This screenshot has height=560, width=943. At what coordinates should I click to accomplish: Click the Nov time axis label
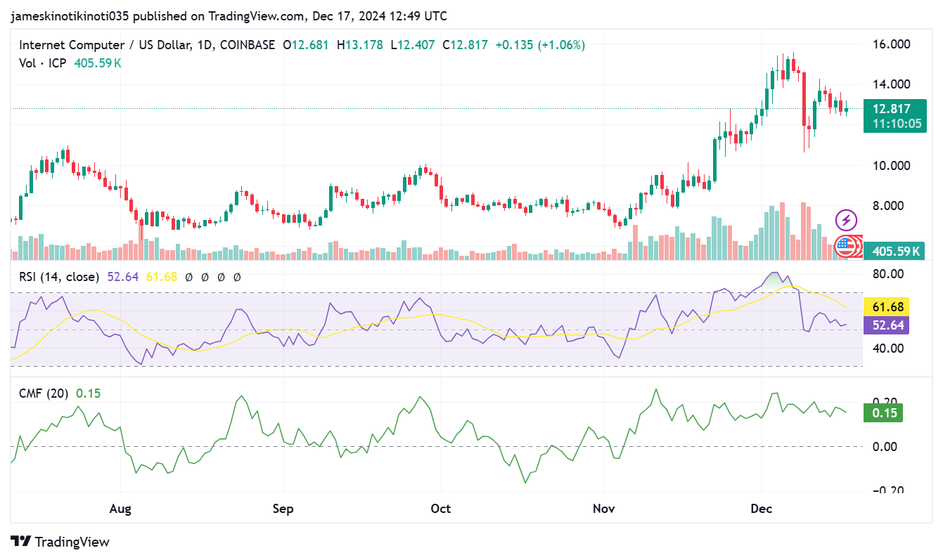coord(604,508)
